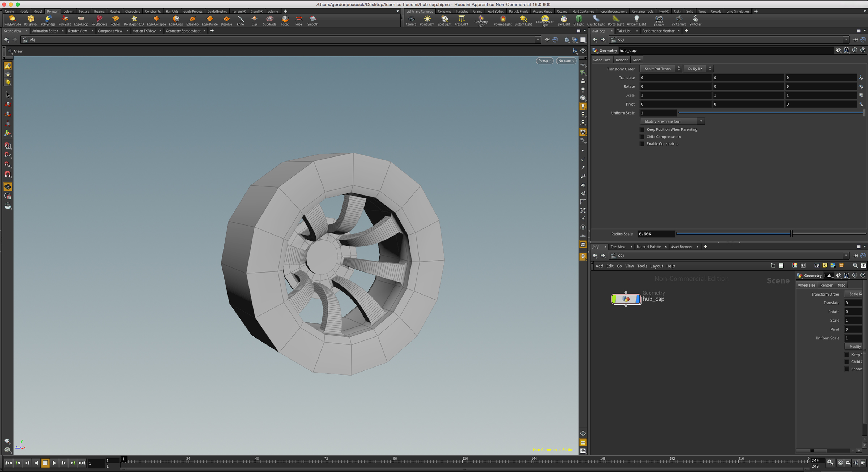868x472 pixels.
Task: Switch to the Geometry Spreadsheet tab
Action: coord(184,31)
